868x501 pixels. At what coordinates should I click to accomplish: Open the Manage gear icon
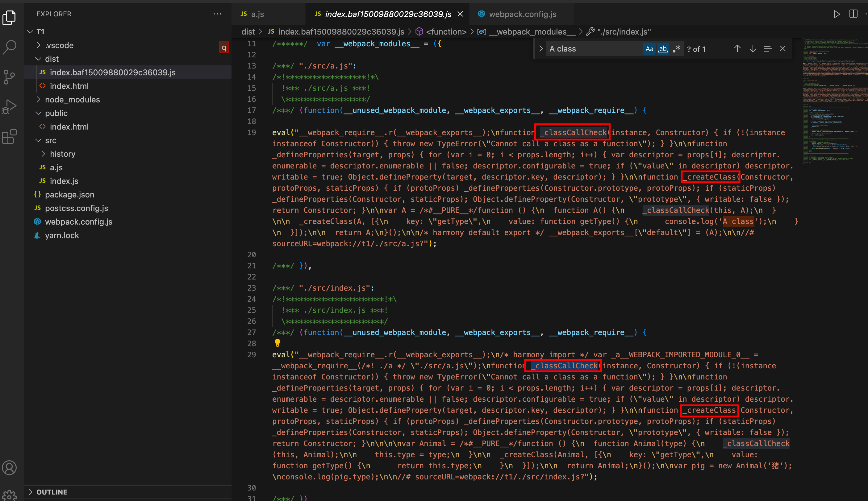point(9,495)
